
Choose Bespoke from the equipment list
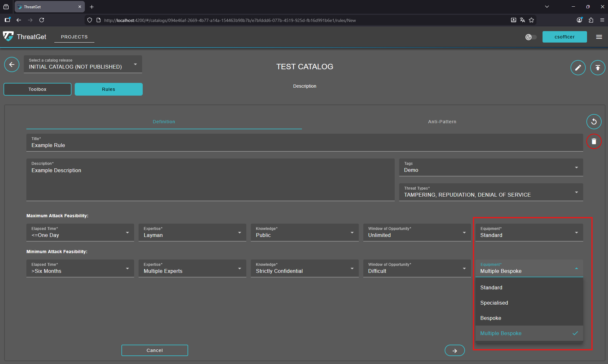[x=491, y=318]
